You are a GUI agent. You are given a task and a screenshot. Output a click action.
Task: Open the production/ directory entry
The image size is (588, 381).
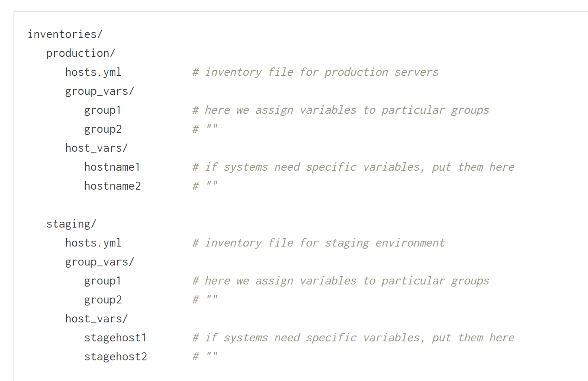(x=81, y=53)
